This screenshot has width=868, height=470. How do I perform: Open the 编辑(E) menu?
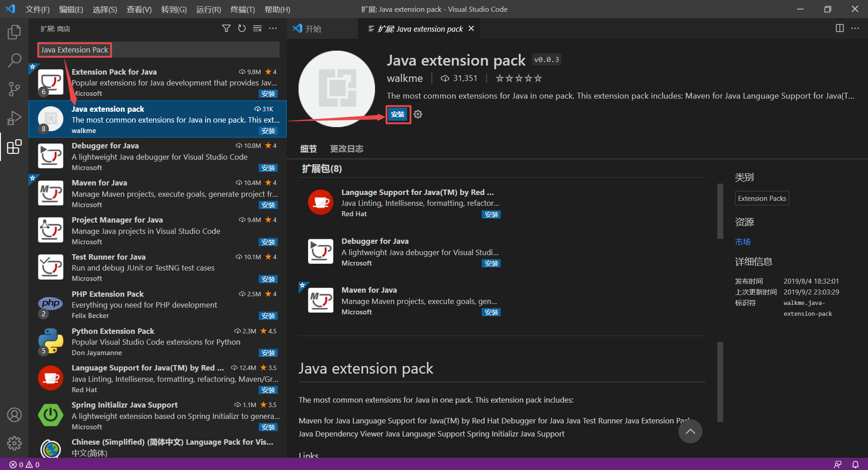(71, 9)
